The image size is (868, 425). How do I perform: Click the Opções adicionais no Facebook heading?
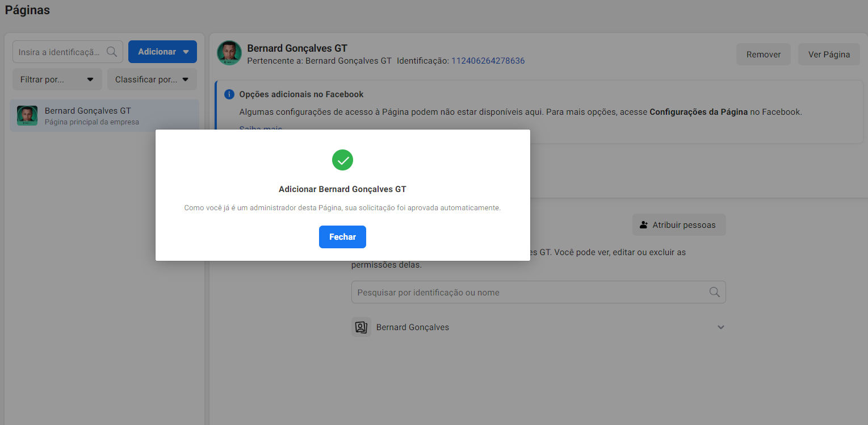[301, 94]
